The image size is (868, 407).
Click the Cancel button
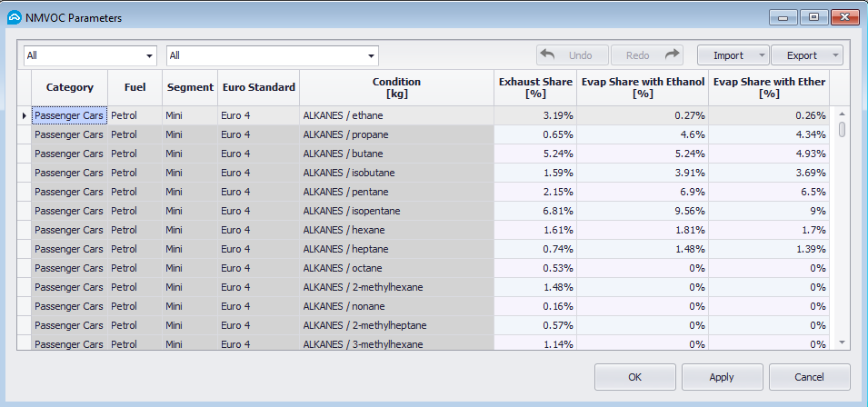pyautogui.click(x=809, y=377)
